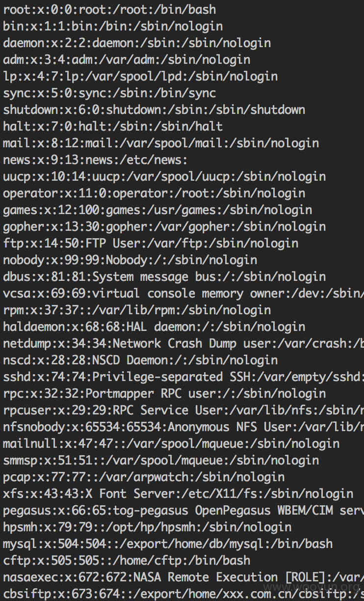Click the pegasus OpenPegasus WBEM line
The height and width of the screenshot is (601, 364).
click(x=183, y=510)
